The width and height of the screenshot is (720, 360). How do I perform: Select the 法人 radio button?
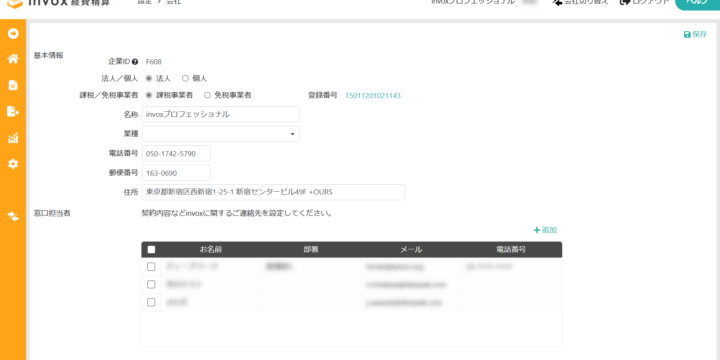149,79
